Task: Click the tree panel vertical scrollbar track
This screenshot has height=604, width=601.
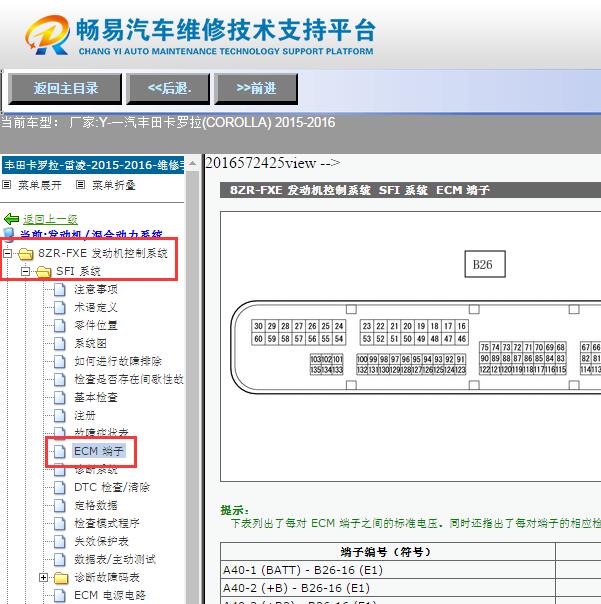Action: pos(193,385)
